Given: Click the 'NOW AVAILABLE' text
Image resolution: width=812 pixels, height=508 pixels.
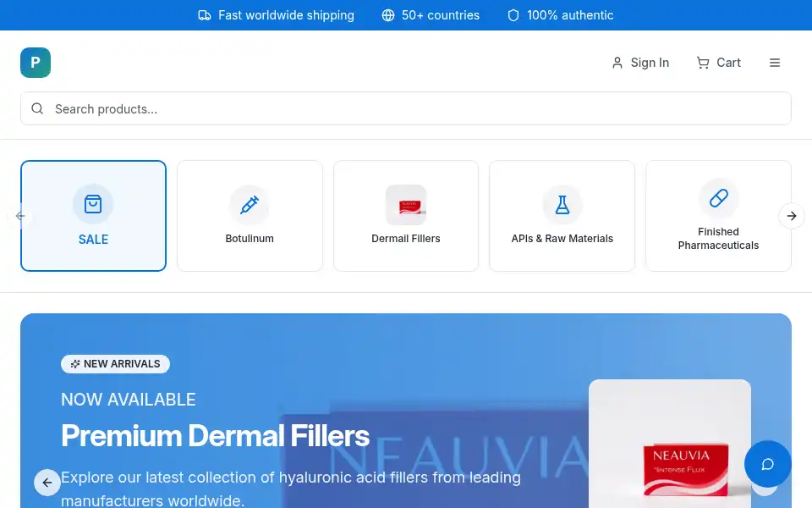Looking at the screenshot, I should [129, 400].
